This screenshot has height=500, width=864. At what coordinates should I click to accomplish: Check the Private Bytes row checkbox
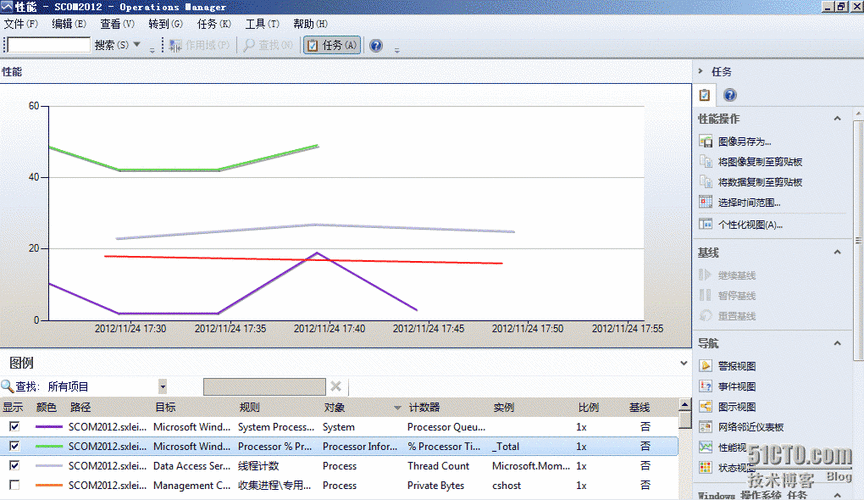pos(15,485)
